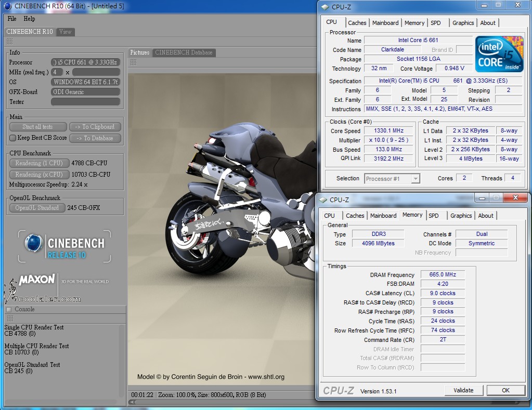Click the "1330.1 MHz" core speed value
The image size is (532, 410).
coord(388,130)
